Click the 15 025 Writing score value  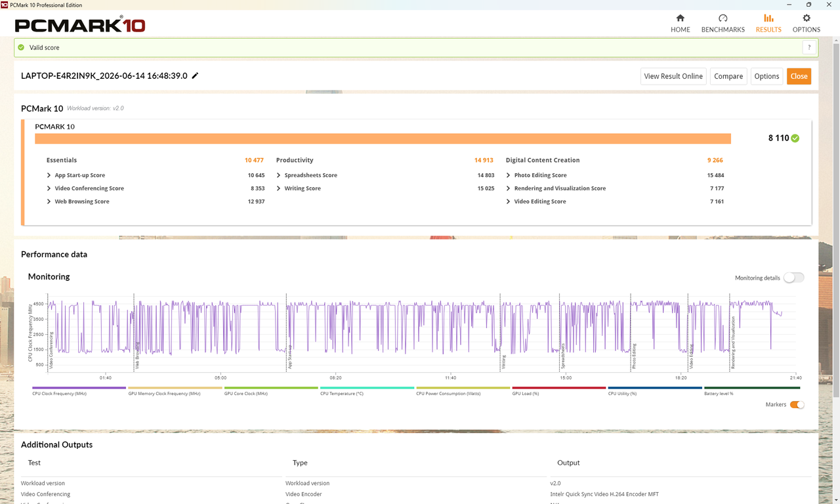click(x=486, y=188)
